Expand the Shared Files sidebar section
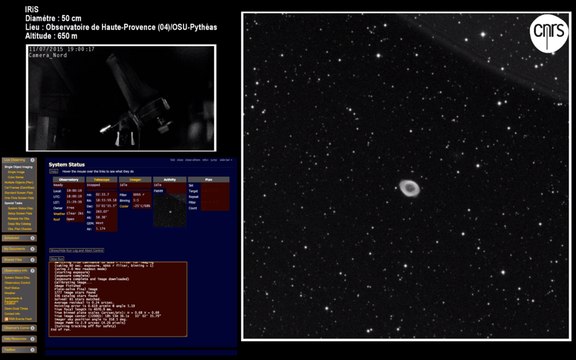576x360 pixels. point(32,260)
